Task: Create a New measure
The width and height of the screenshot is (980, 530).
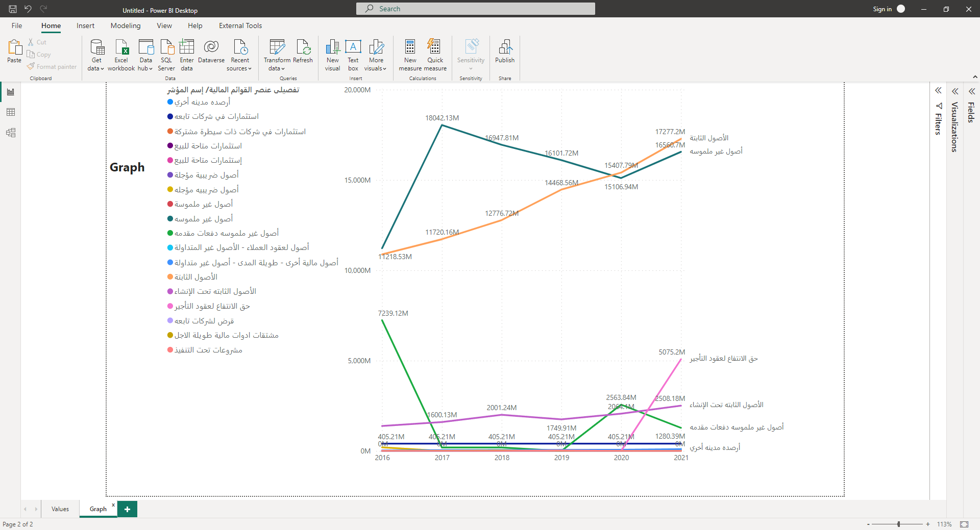Action: 410,54
